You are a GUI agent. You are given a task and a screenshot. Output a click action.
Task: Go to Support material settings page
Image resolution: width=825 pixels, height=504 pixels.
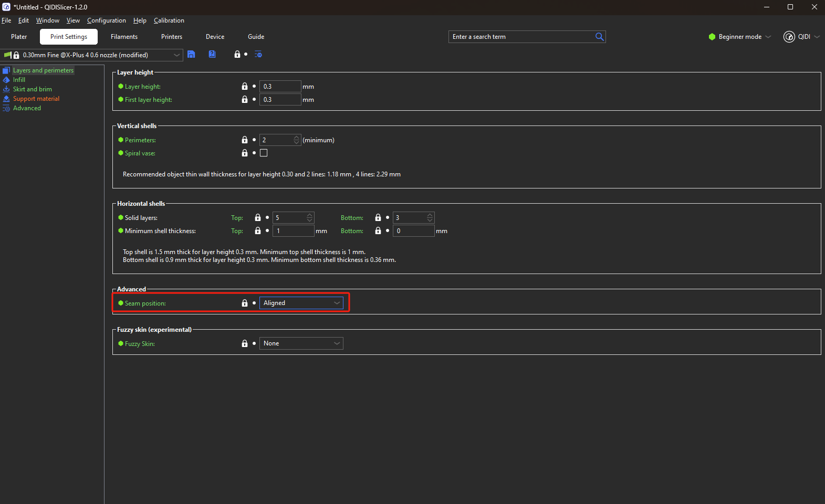pos(36,99)
